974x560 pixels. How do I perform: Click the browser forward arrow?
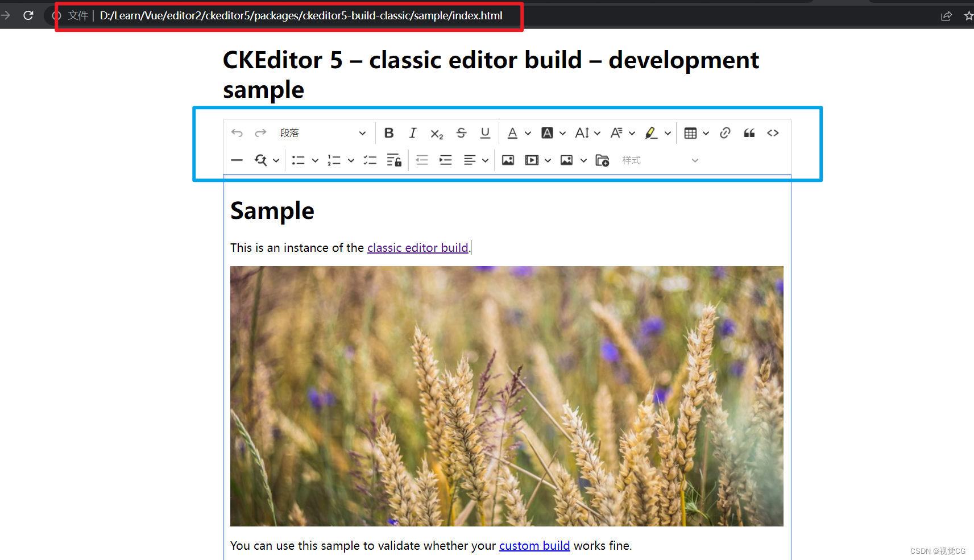(x=6, y=15)
